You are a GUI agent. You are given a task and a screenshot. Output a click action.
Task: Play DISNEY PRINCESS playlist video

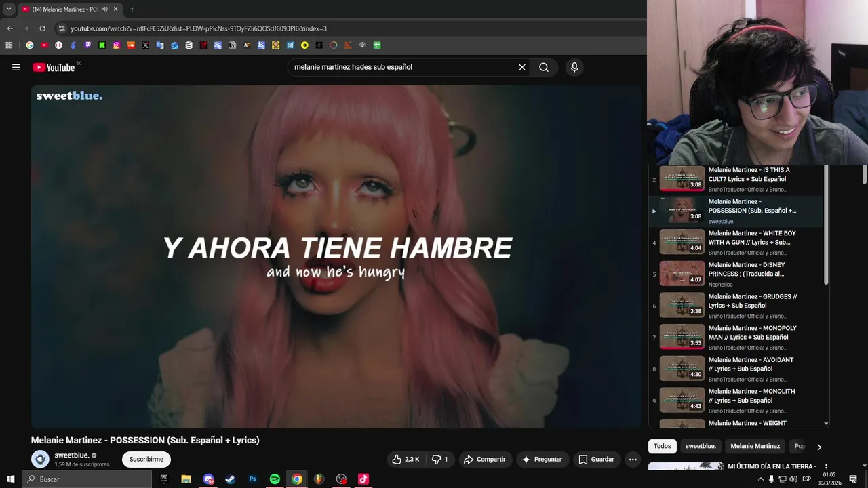736,274
